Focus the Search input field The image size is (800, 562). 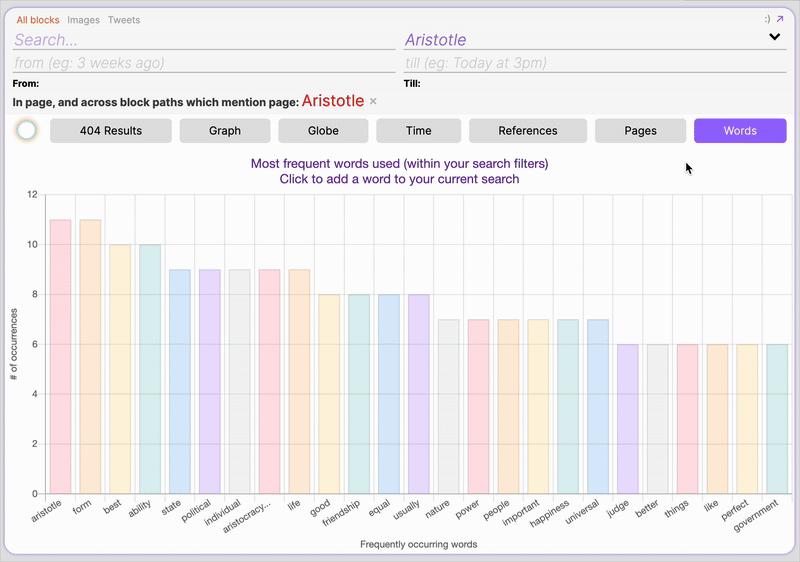tap(204, 40)
